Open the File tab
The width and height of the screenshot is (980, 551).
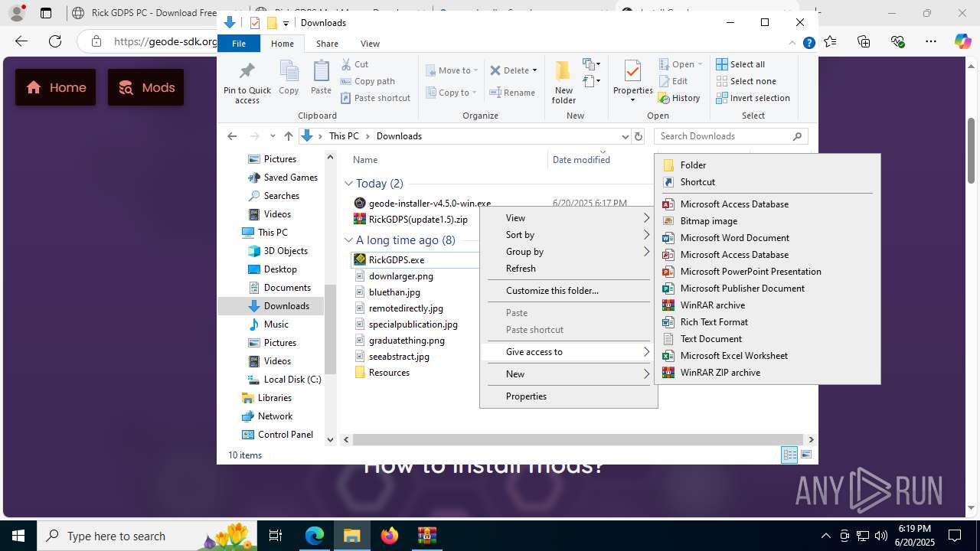pyautogui.click(x=239, y=44)
